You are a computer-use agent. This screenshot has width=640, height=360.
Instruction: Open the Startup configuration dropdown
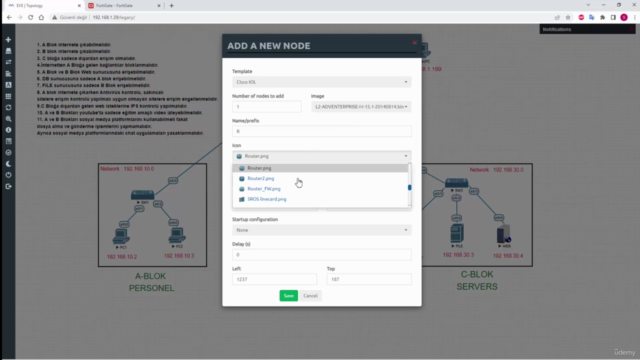(x=322, y=230)
